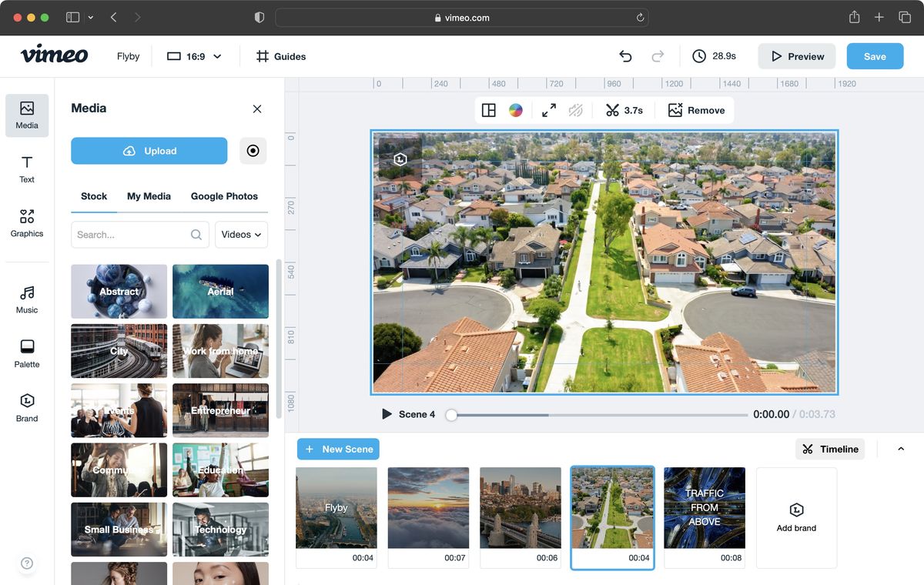Collapse the scenes panel with the chevron

[x=901, y=449]
